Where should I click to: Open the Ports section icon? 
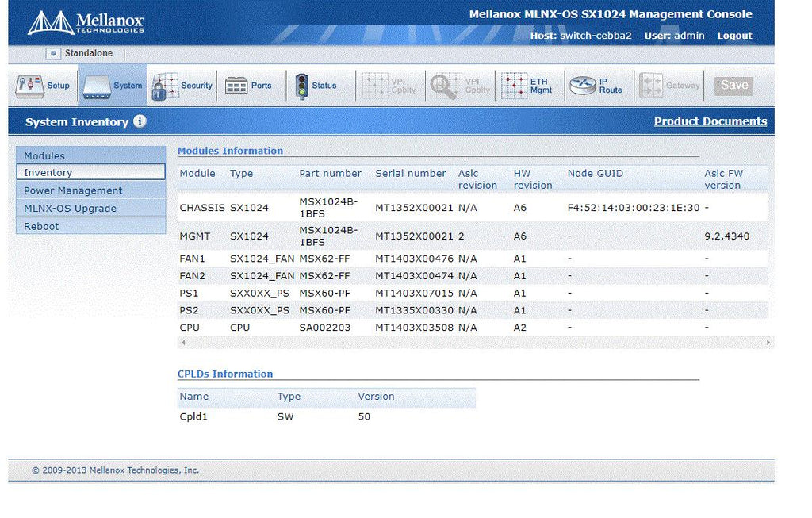(x=236, y=86)
